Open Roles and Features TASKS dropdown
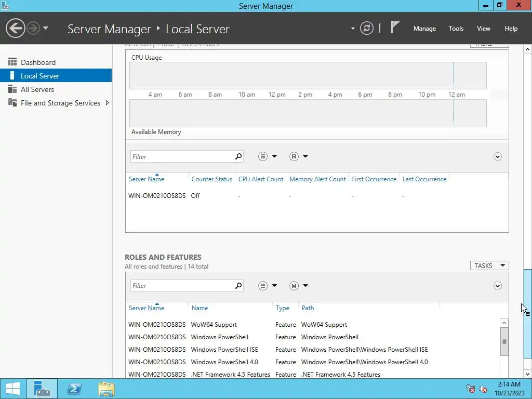 coord(489,265)
